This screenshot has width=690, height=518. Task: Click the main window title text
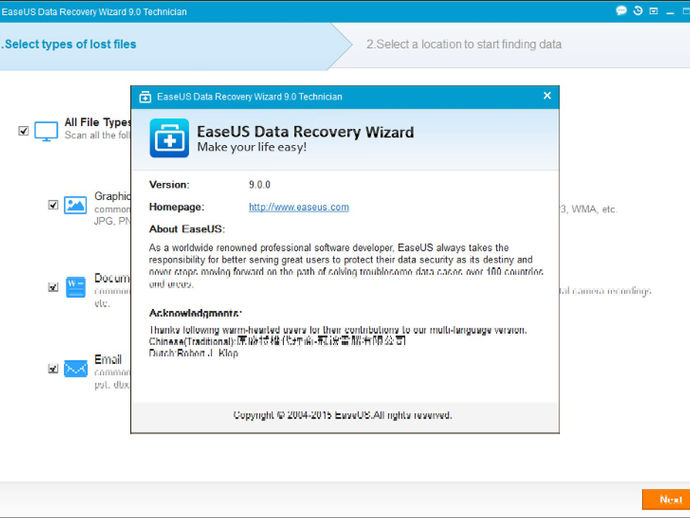(94, 12)
